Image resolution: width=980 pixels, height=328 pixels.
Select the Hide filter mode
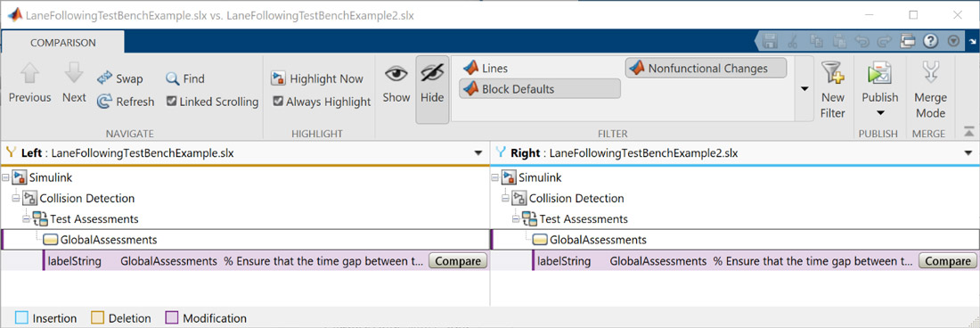point(432,89)
